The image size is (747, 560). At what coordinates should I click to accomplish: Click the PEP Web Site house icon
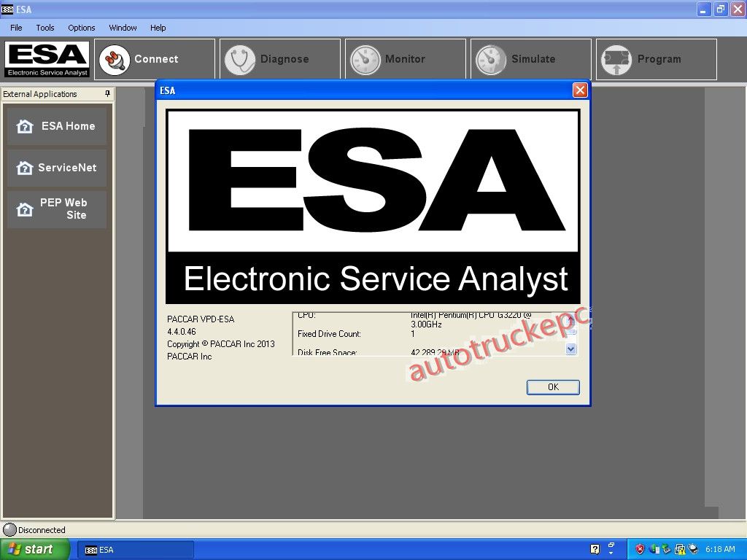pyautogui.click(x=25, y=209)
